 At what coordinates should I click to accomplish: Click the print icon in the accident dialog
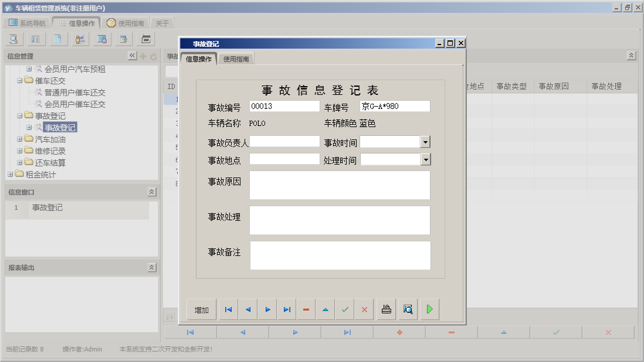[386, 309]
